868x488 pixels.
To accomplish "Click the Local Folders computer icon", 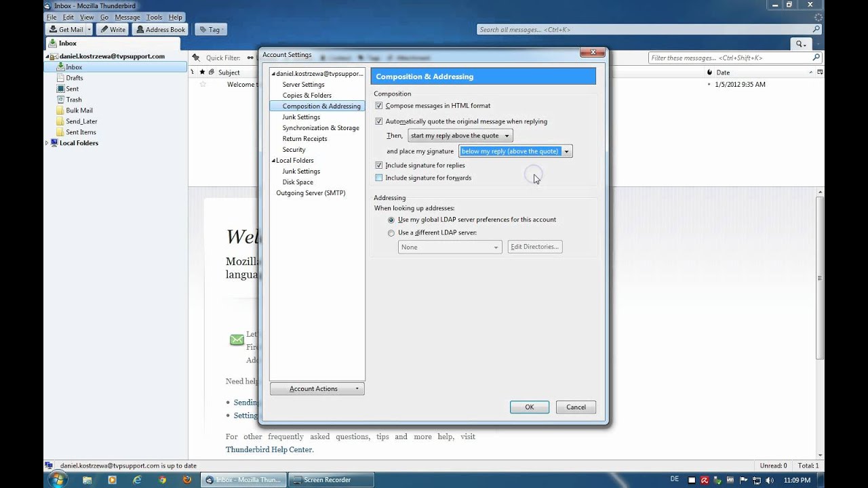I will pyautogui.click(x=54, y=143).
